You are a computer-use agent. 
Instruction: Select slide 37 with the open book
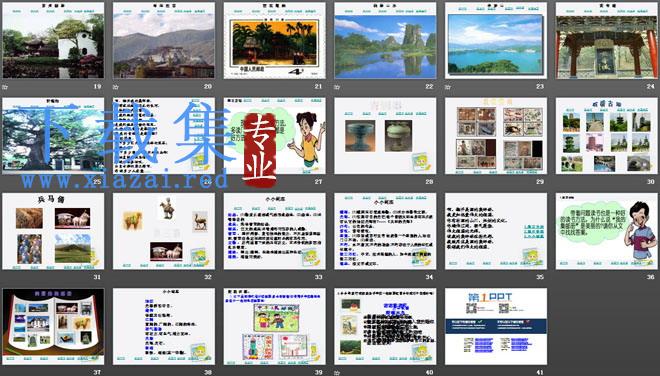pos(53,326)
